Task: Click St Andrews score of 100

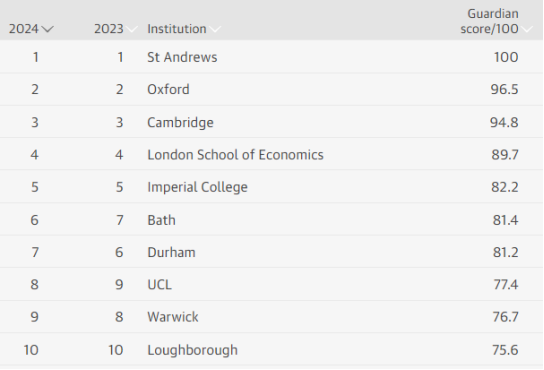Action: click(x=506, y=57)
